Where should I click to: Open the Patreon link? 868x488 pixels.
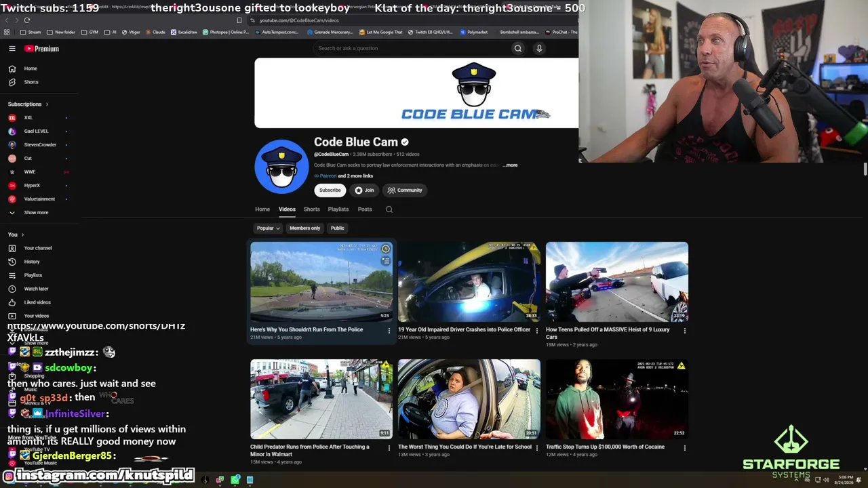(x=327, y=176)
